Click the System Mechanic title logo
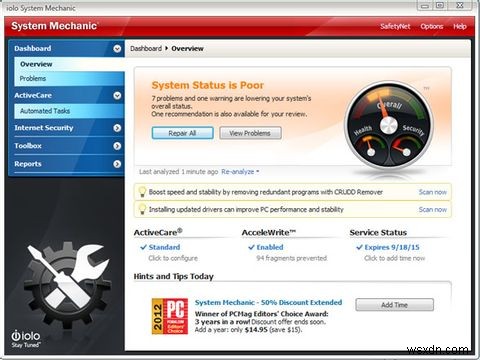Image resolution: width=480 pixels, height=360 pixels. tap(54, 26)
